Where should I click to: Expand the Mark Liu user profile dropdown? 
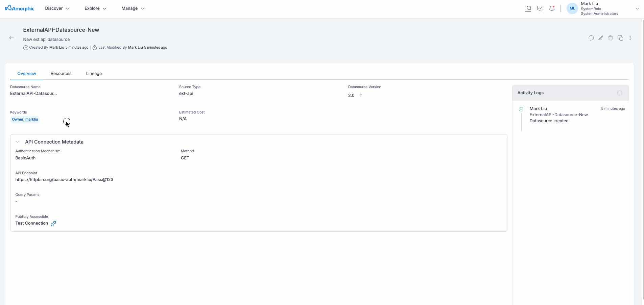637,8
